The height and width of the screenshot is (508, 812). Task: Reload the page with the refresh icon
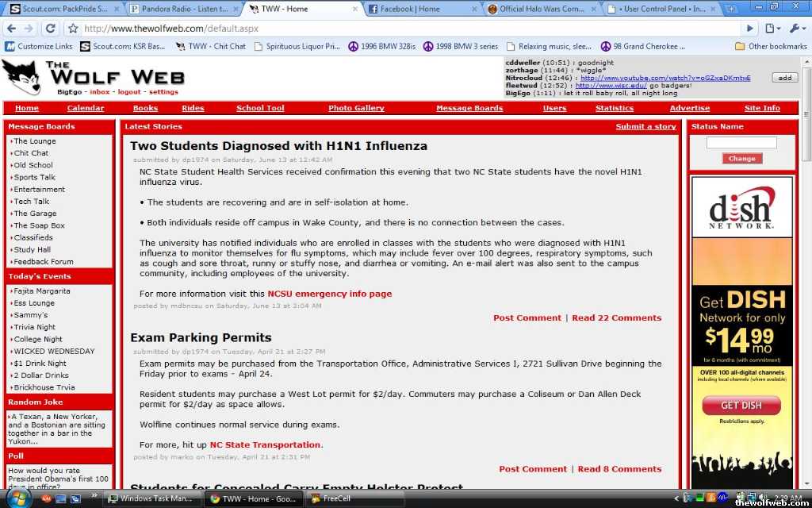51,29
